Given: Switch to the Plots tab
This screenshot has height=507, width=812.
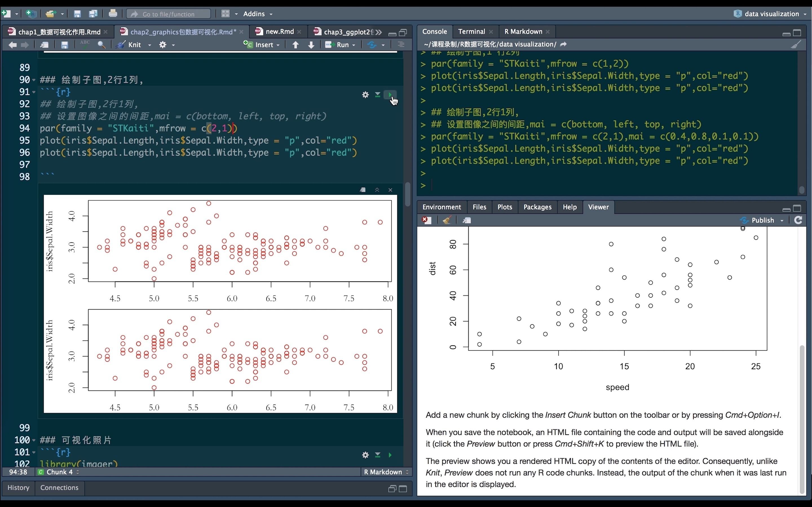Looking at the screenshot, I should pos(504,207).
